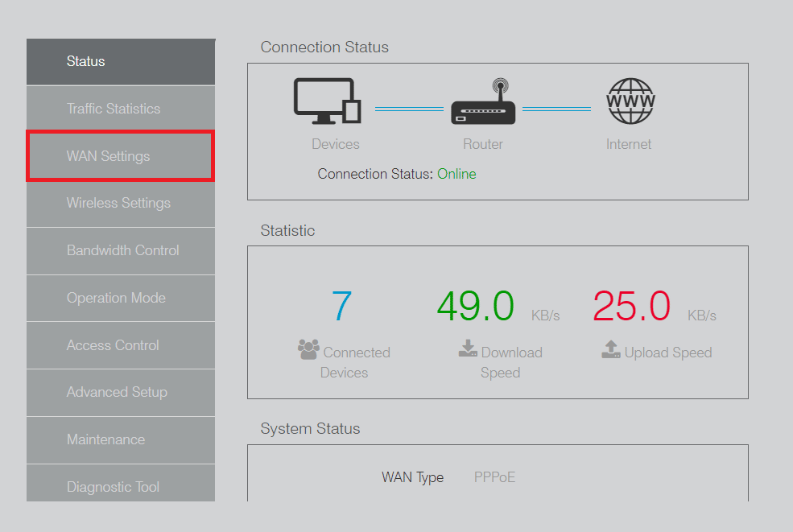Click the Router icon

pyautogui.click(x=482, y=103)
